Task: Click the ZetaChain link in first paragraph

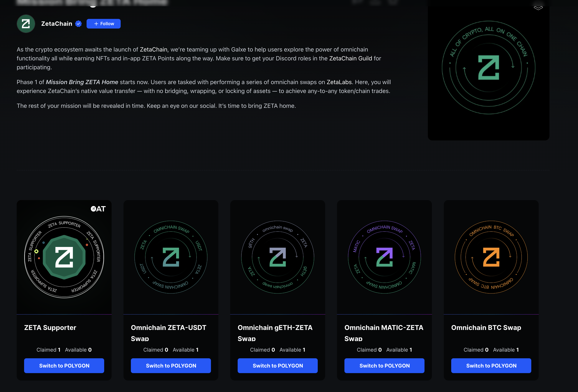Action: [x=153, y=49]
